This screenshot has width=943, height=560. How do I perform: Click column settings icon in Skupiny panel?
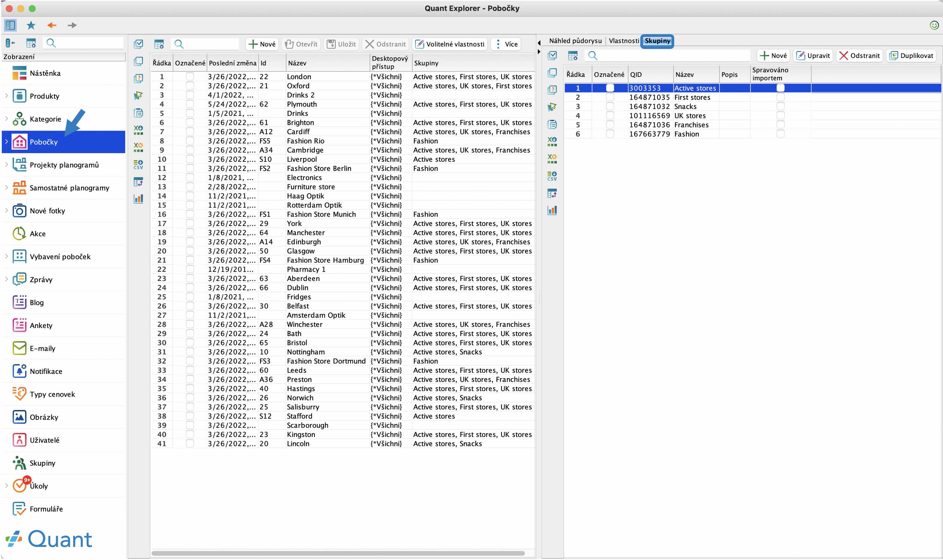[573, 56]
